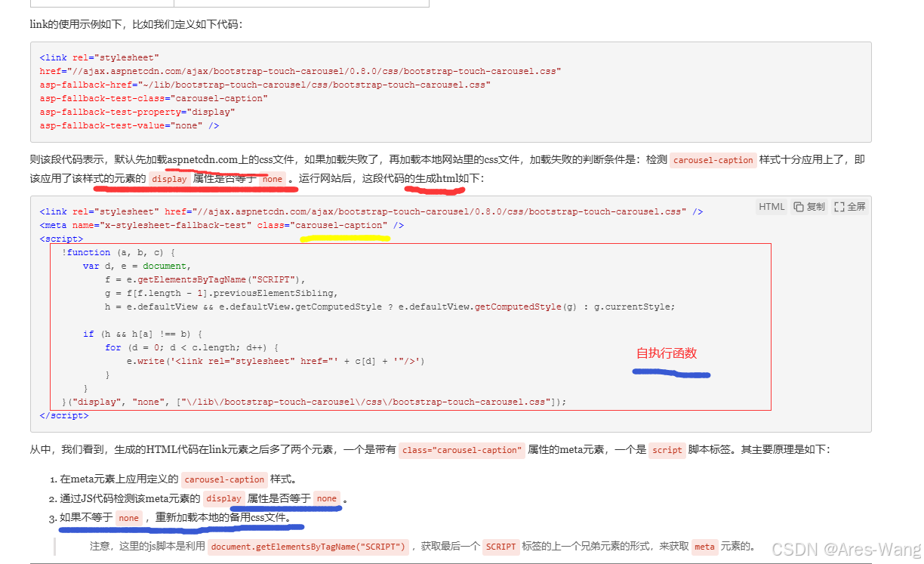Image resolution: width=924 pixels, height=564 pixels.
Task: Click the '<meta name="x-stylesheet-fallback-test"' line
Action: point(222,225)
